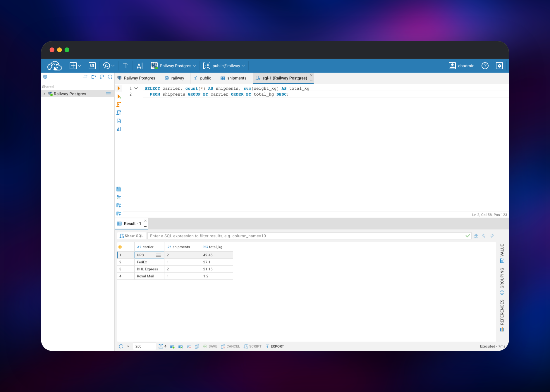The height and width of the screenshot is (392, 550).
Task: Open the SQL editor from top toolbar
Action: [x=92, y=66]
